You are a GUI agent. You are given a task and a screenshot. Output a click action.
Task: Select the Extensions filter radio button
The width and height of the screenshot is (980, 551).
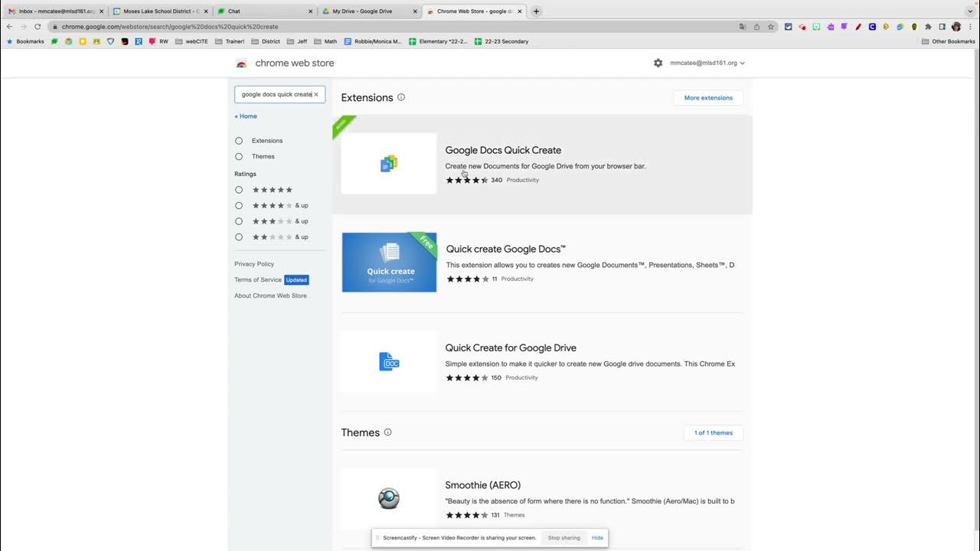coord(239,141)
